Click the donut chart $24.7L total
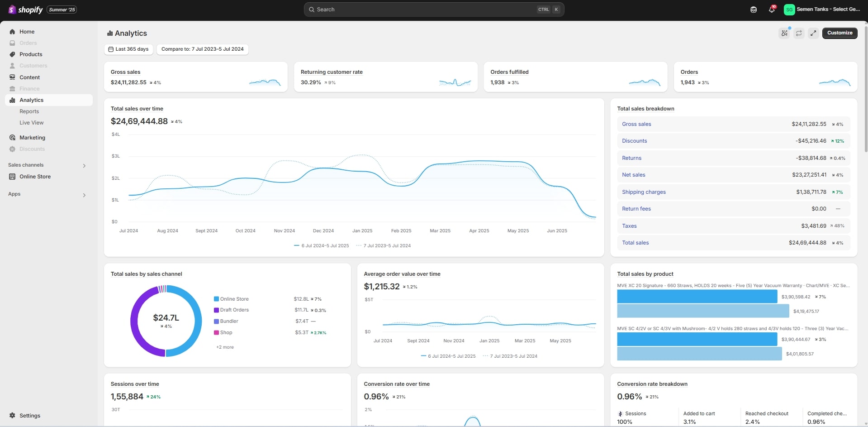 pos(166,318)
